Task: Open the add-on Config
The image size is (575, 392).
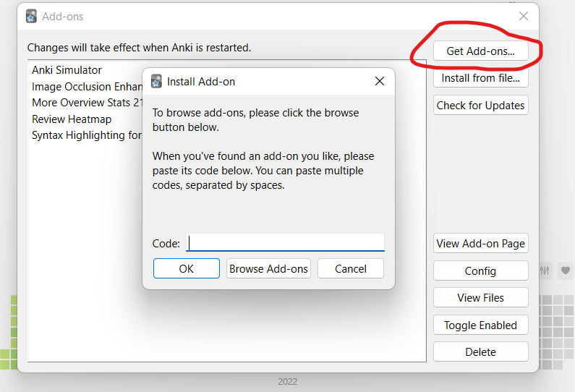Action: (x=480, y=270)
